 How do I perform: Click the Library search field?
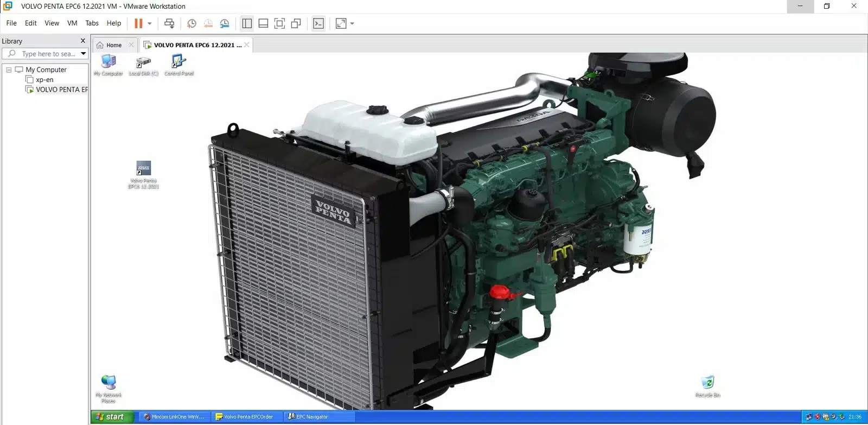pos(48,54)
